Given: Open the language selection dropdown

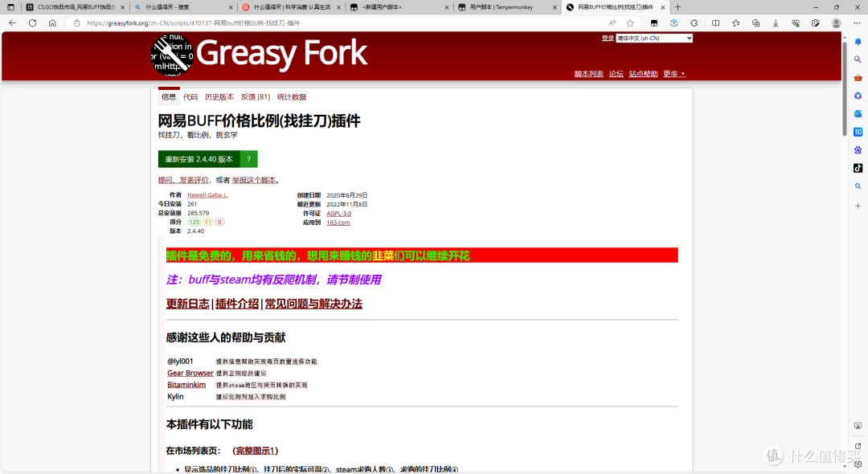Looking at the screenshot, I should coord(654,39).
